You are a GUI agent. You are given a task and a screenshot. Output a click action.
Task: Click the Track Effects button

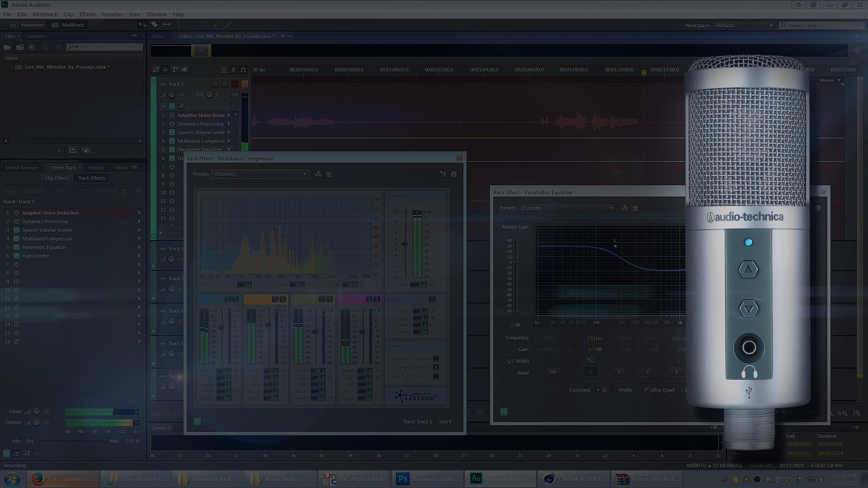point(91,178)
